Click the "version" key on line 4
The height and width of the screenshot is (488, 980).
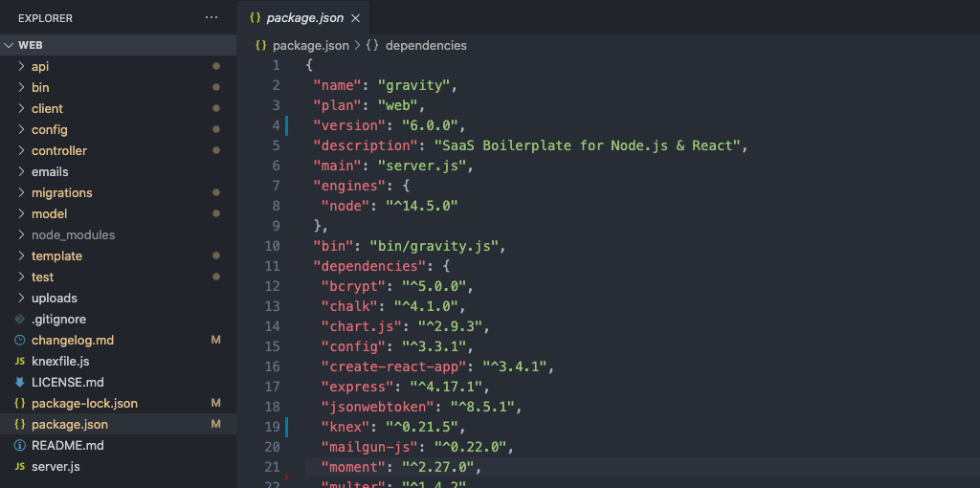point(350,125)
